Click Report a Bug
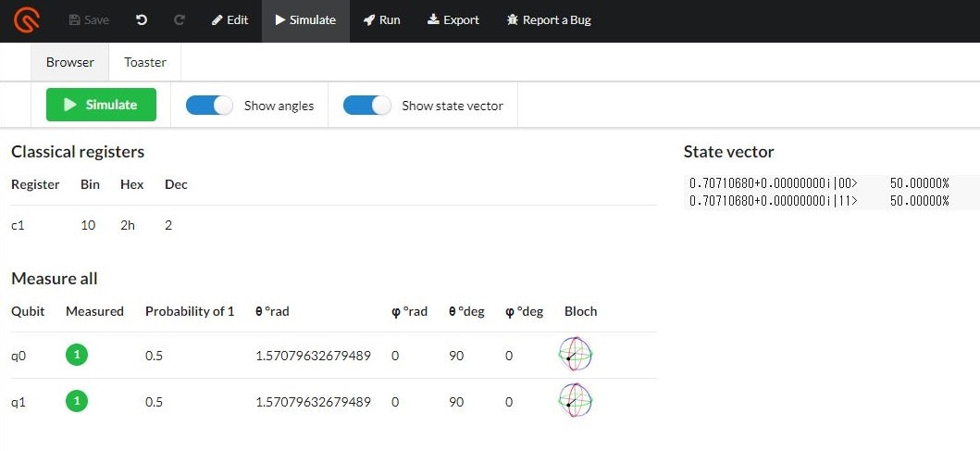This screenshot has width=980, height=451. (549, 20)
